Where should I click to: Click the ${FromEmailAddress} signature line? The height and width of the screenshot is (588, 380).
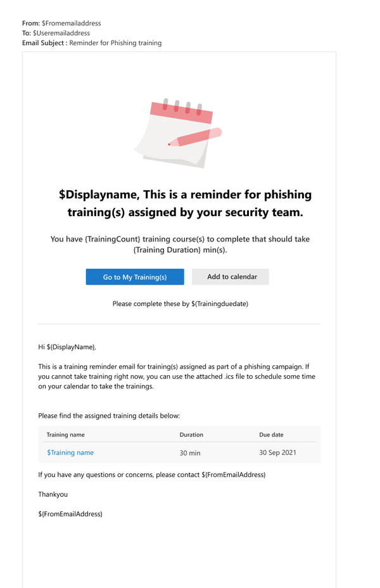[x=70, y=514]
